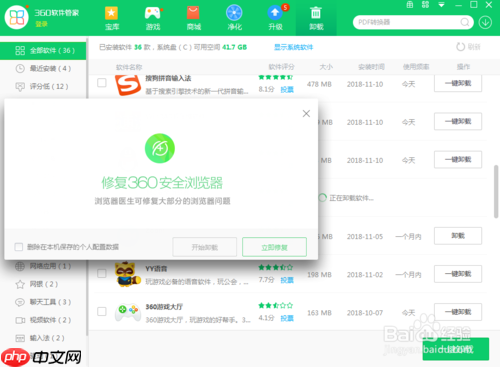The image size is (500, 367).
Task: Open the 卸载 trash can tab
Action: [316, 18]
